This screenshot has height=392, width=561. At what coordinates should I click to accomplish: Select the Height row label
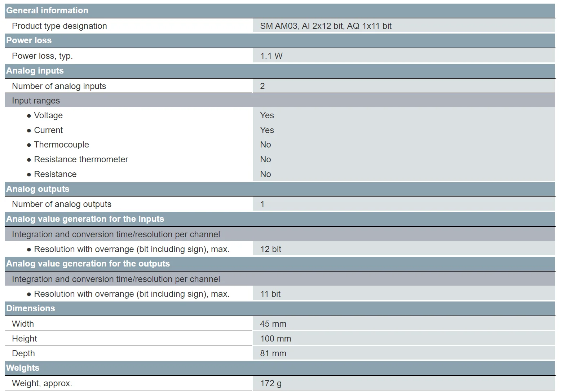tap(24, 339)
